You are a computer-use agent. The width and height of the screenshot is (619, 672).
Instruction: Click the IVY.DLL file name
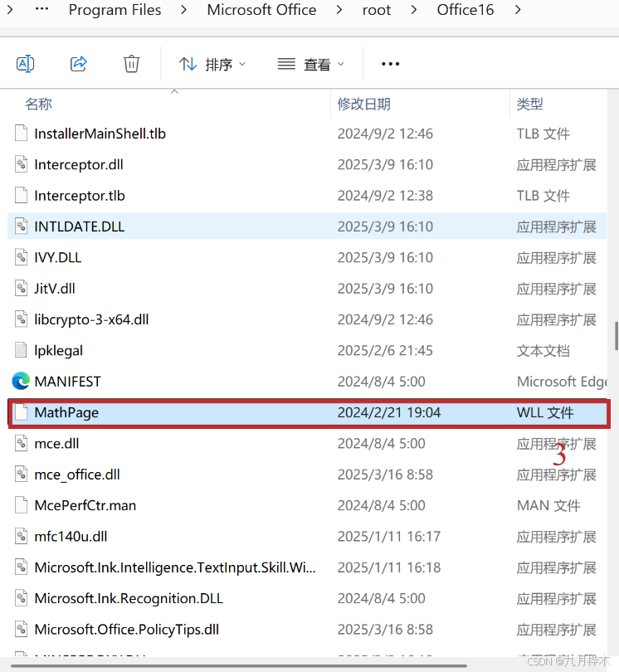(58, 257)
